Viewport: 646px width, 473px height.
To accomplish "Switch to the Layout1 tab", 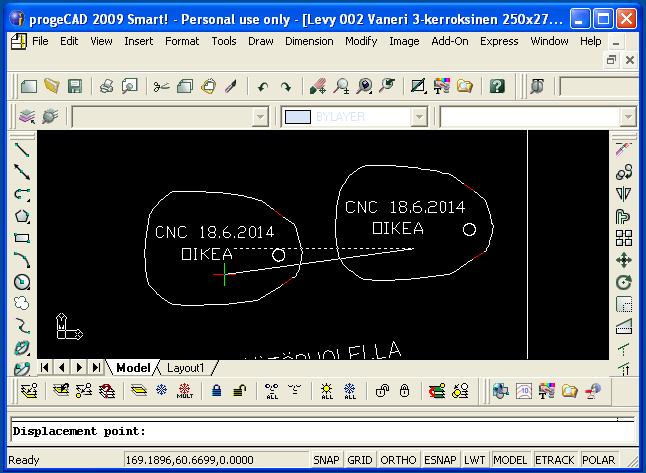I will click(185, 368).
